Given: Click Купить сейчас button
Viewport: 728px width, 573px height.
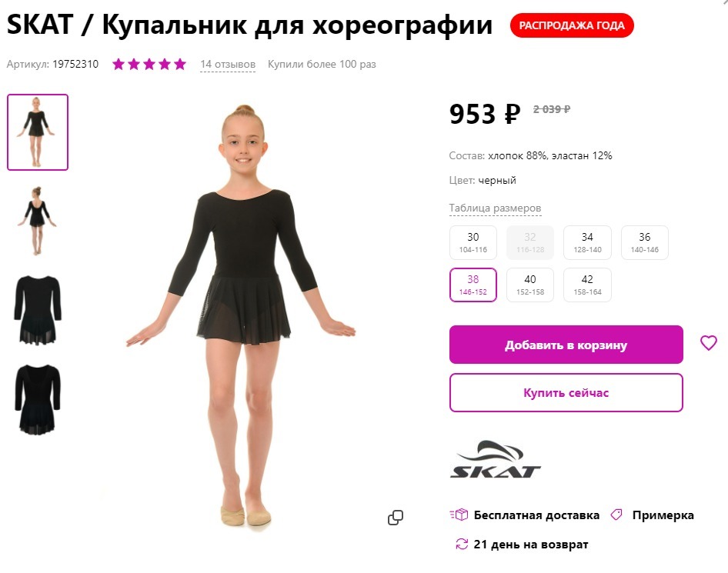Looking at the screenshot, I should coord(566,392).
